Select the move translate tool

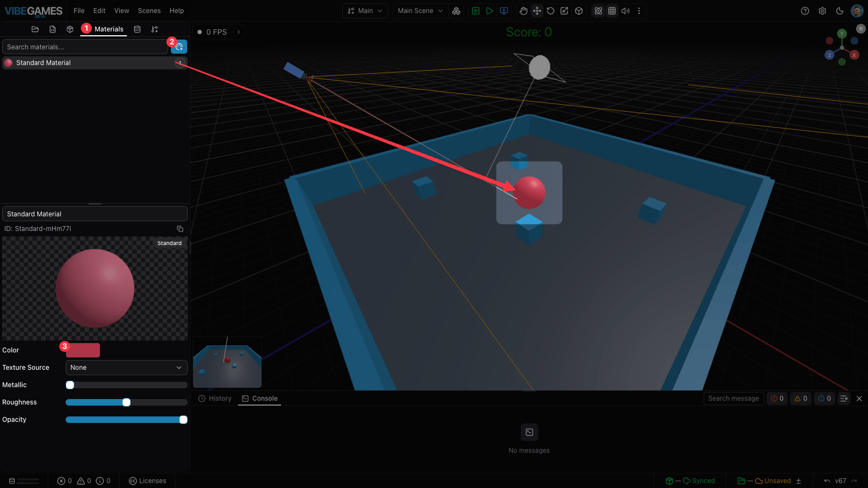[537, 11]
